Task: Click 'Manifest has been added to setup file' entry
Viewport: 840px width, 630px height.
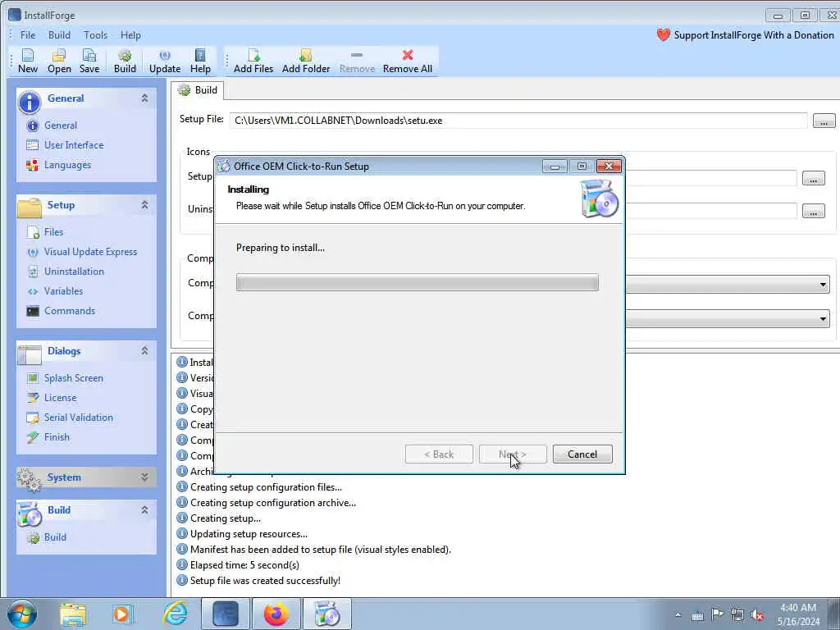Action: pyautogui.click(x=321, y=550)
